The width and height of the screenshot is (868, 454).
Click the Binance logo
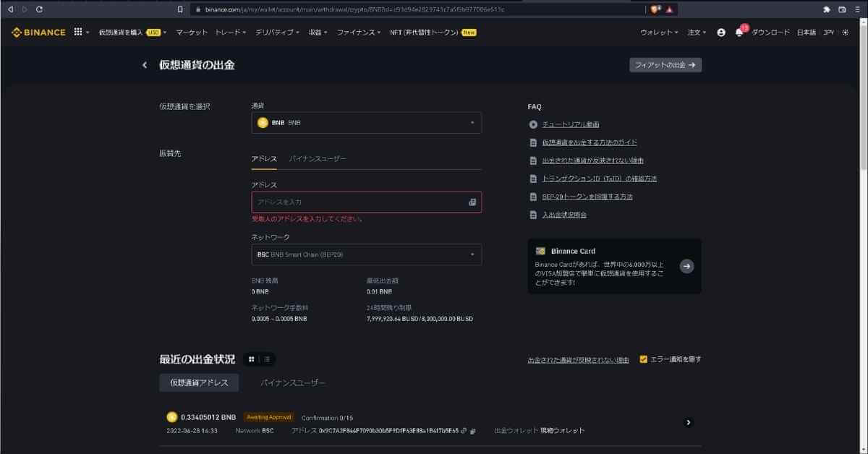click(38, 32)
